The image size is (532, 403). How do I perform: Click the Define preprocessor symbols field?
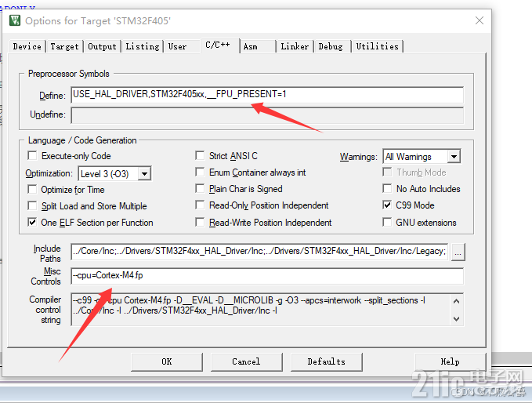coord(267,95)
